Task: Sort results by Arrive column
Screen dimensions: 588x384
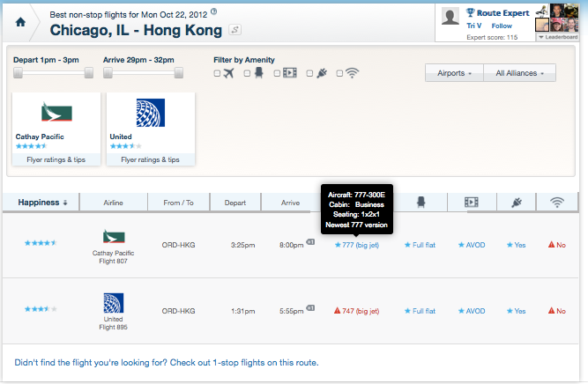Action: point(290,203)
